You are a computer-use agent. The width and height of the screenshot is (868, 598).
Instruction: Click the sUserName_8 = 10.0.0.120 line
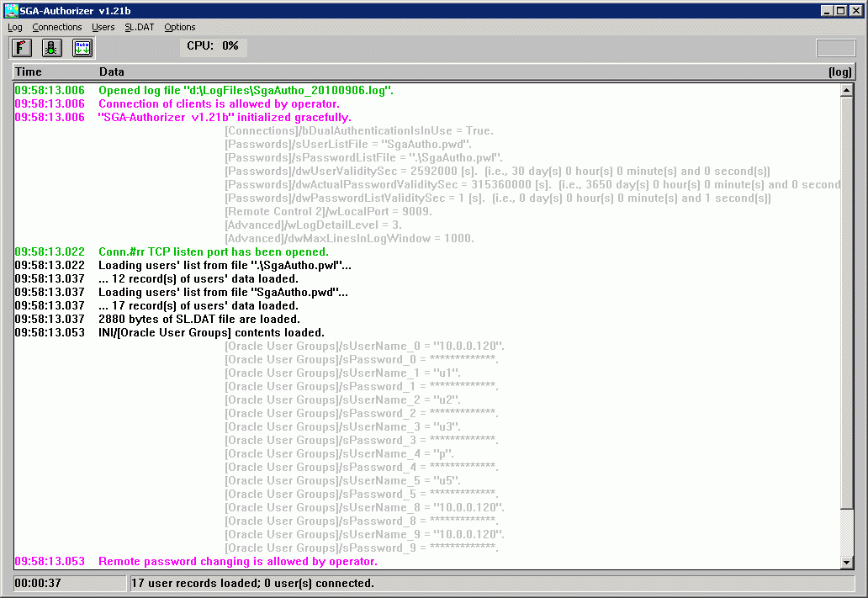coord(365,508)
